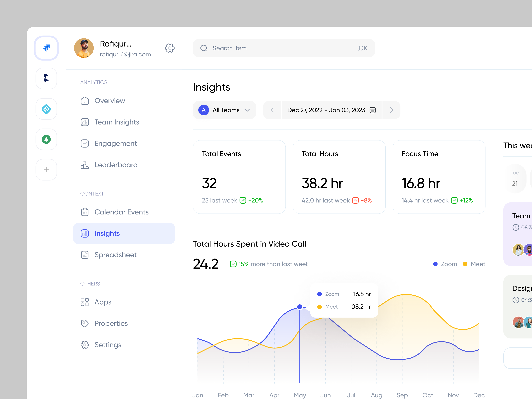The width and height of the screenshot is (532, 399).
Task: Open the Leaderboard podium icon
Action: click(x=85, y=165)
